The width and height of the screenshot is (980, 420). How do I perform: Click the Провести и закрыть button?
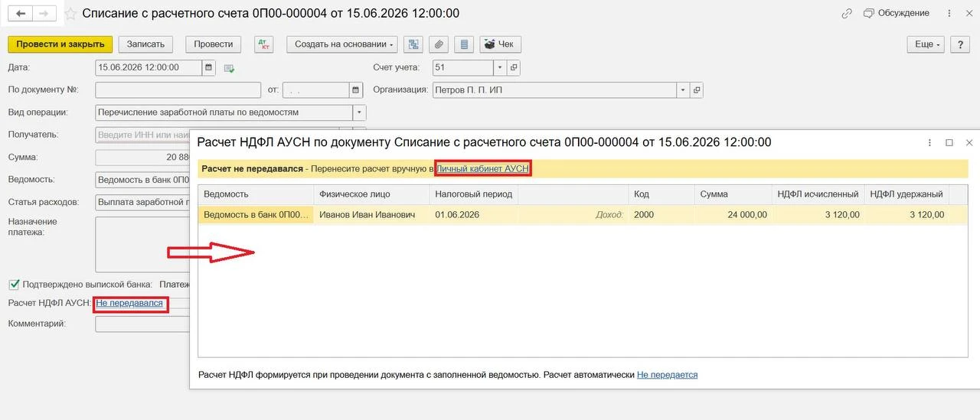pos(60,44)
